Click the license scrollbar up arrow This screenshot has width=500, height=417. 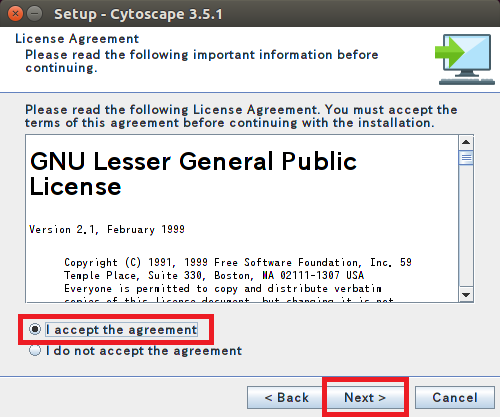pyautogui.click(x=466, y=143)
